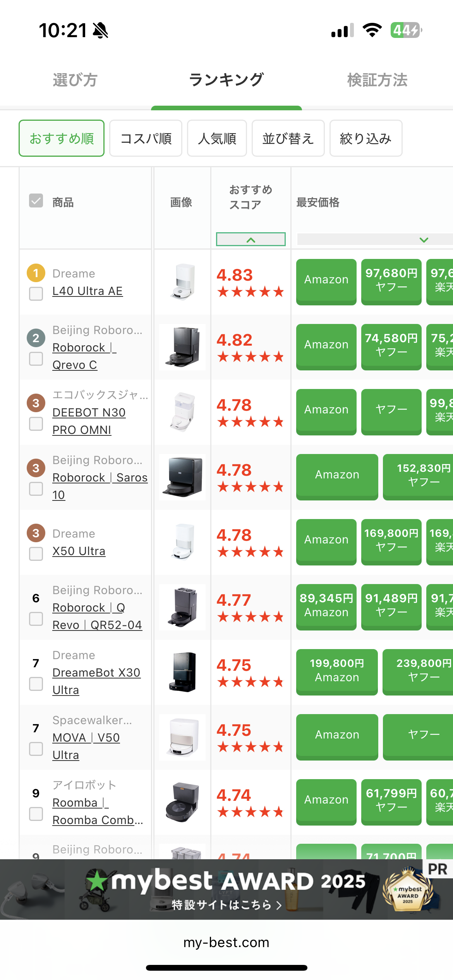The height and width of the screenshot is (980, 453).
Task: Collapse the おすすめスコア column chevron
Action: click(x=251, y=240)
